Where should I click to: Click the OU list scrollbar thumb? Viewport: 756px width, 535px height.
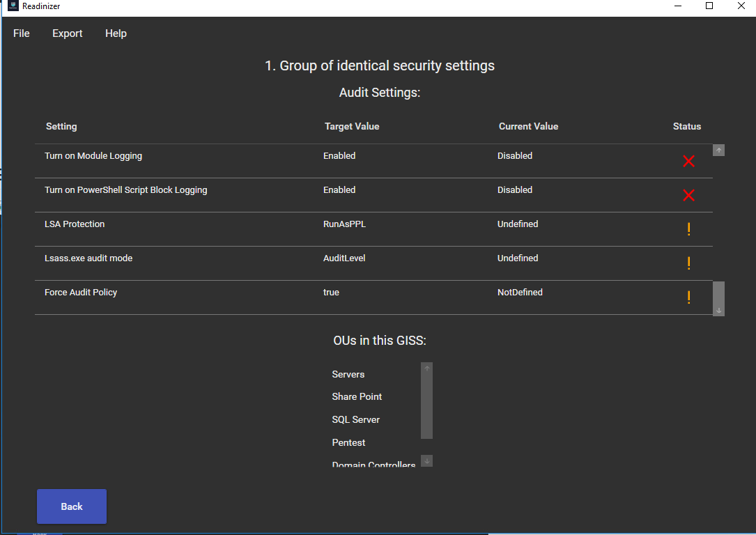[426, 404]
